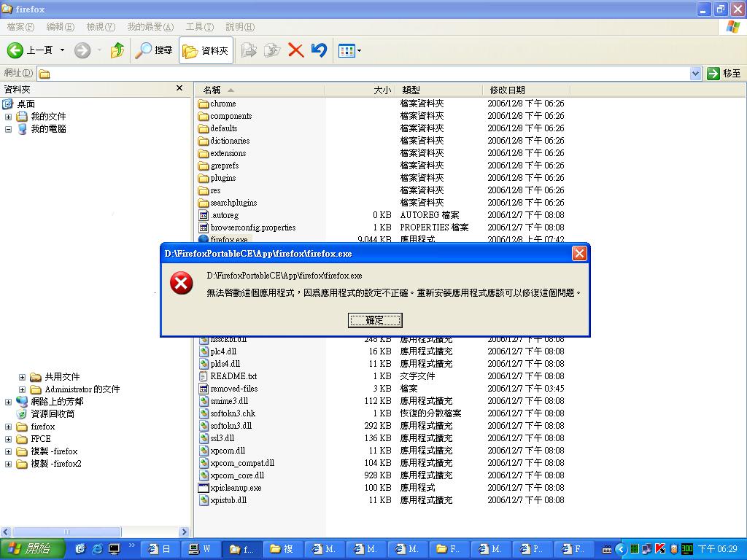Click the Undo toolbar icon
The image size is (747, 560).
[319, 50]
